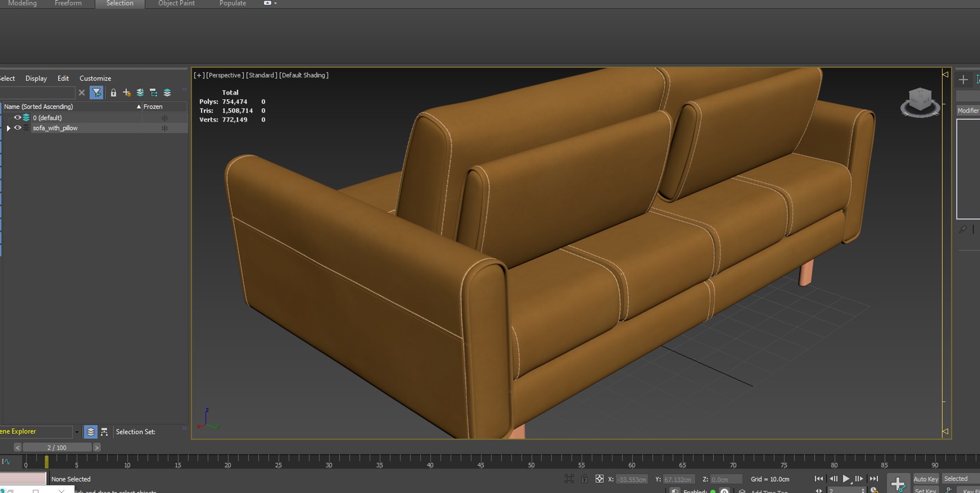Step to previous frame

[x=834, y=479]
